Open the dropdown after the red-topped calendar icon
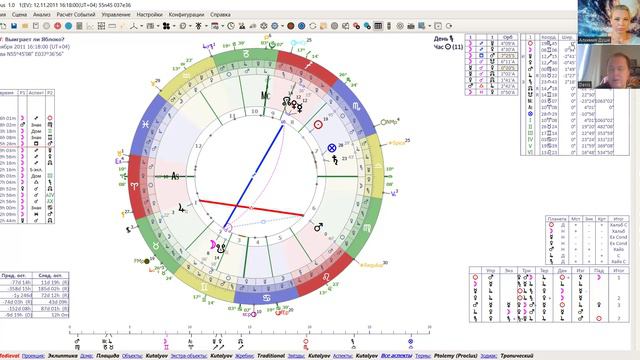 point(222,26)
